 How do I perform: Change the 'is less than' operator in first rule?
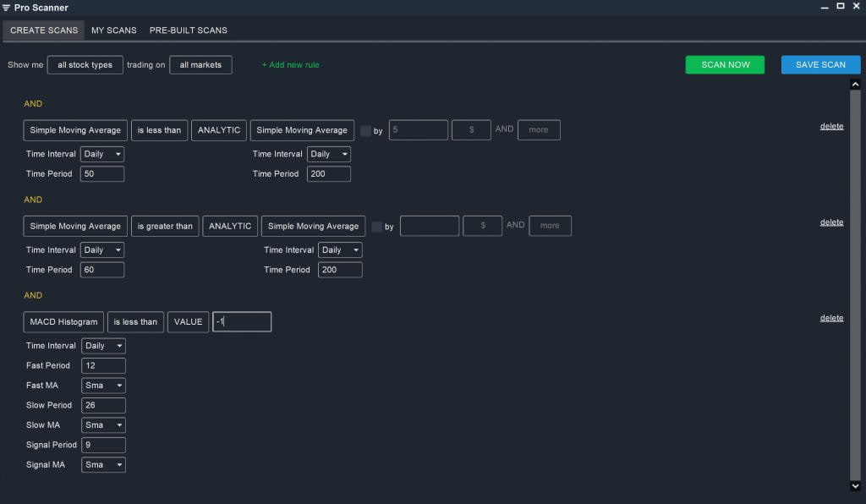pos(159,130)
